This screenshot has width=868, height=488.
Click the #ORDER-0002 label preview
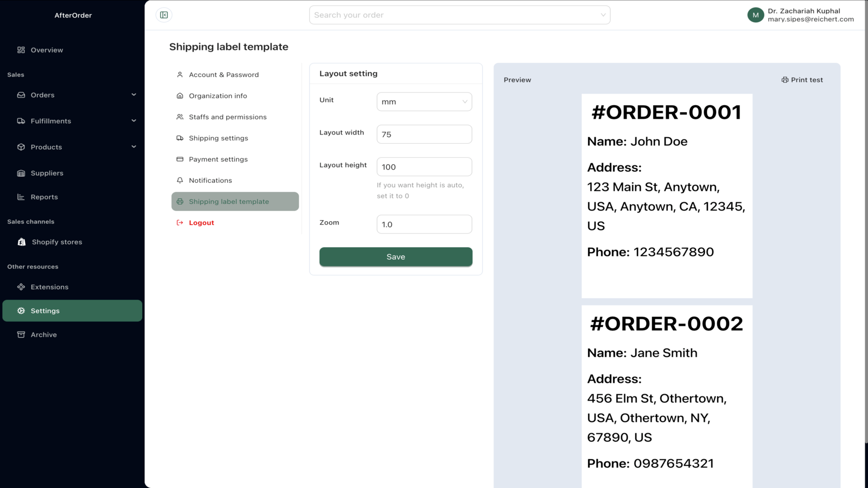tap(667, 396)
